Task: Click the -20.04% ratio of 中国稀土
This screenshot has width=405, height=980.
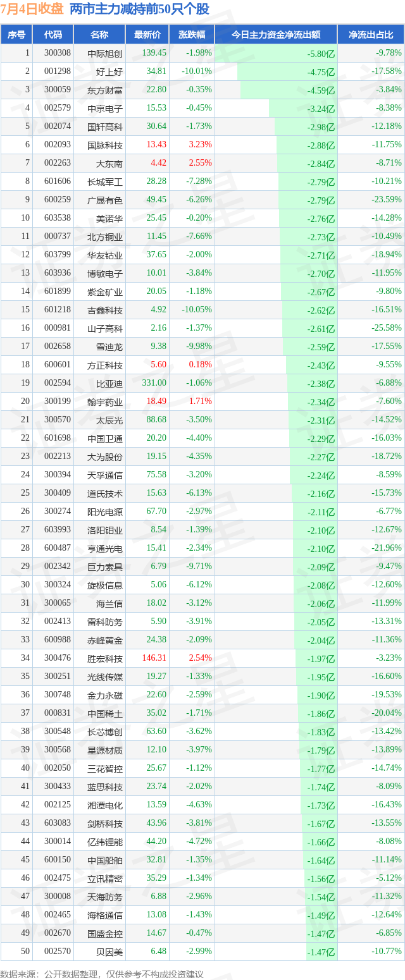Action: pyautogui.click(x=387, y=713)
